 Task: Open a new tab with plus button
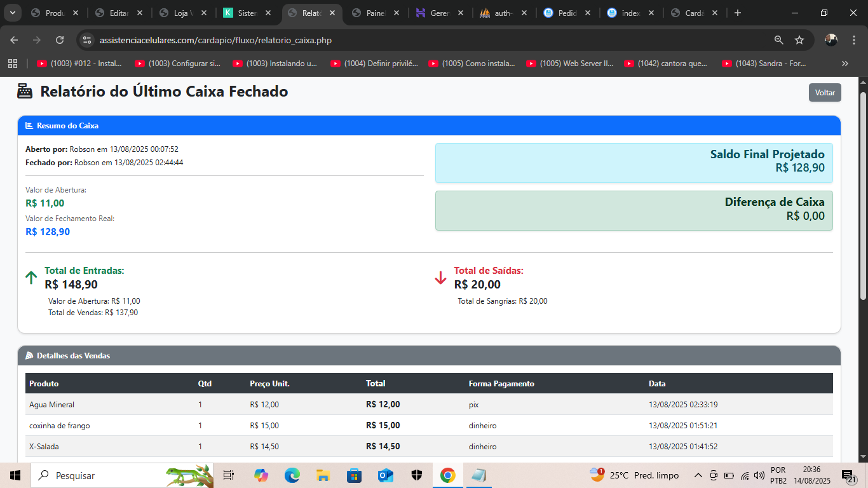click(737, 13)
